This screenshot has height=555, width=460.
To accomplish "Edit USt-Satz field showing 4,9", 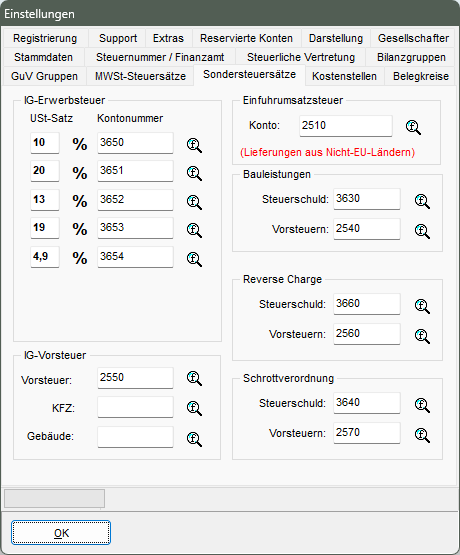I will pos(45,257).
